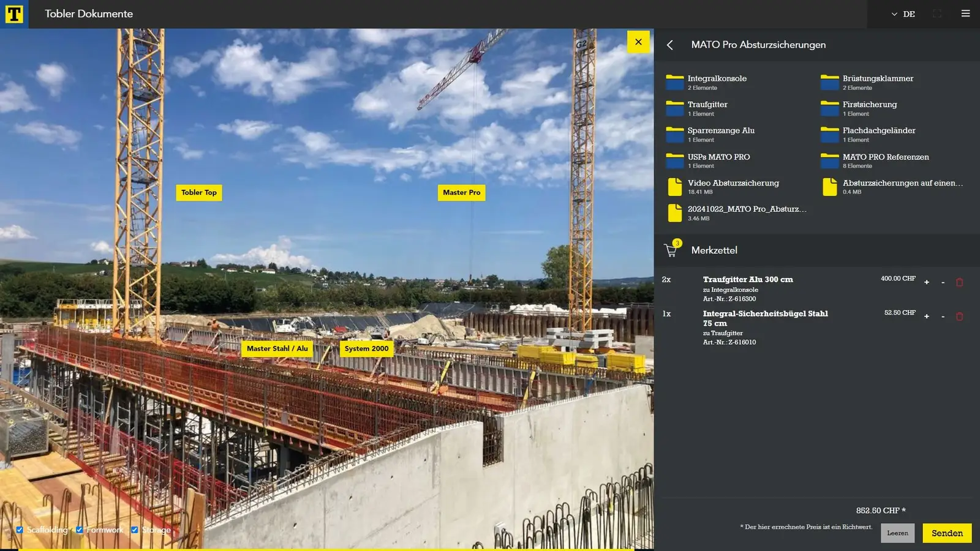Open the USPs MATO PRO folder icon
Image resolution: width=980 pixels, height=551 pixels.
(674, 160)
